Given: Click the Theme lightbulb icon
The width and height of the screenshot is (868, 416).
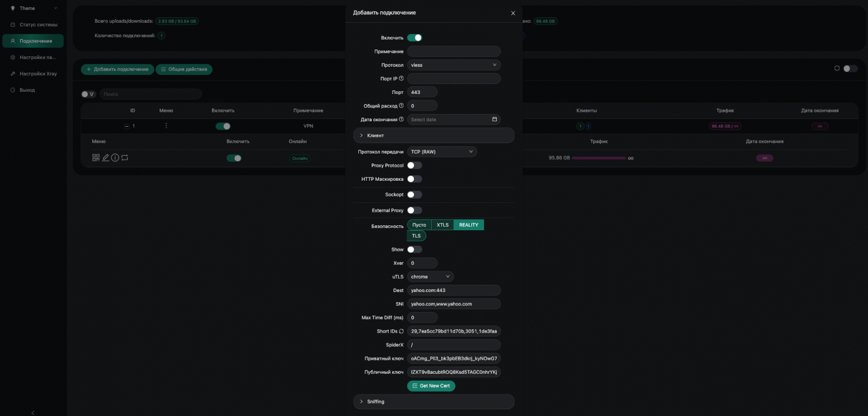Looking at the screenshot, I should coord(13,8).
